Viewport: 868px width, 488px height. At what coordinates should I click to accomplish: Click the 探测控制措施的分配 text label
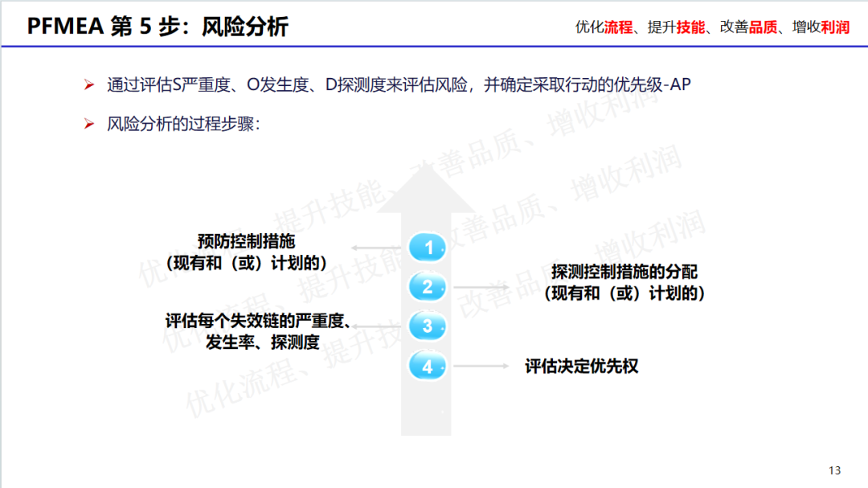pos(624,273)
